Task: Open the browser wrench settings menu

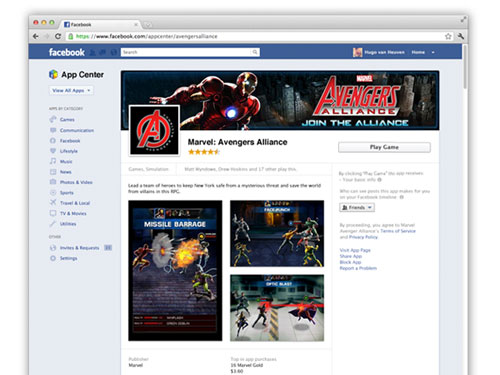Action: pyautogui.click(x=461, y=36)
